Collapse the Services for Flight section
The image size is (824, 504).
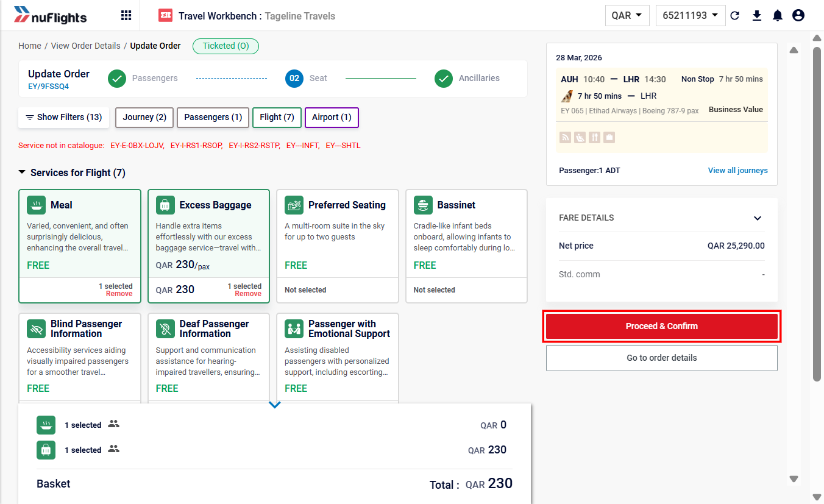[23, 173]
